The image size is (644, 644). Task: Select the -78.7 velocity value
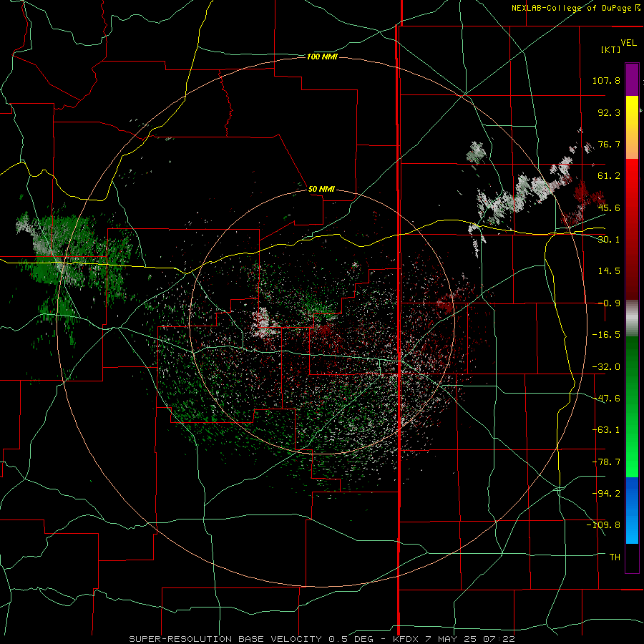tap(606, 462)
